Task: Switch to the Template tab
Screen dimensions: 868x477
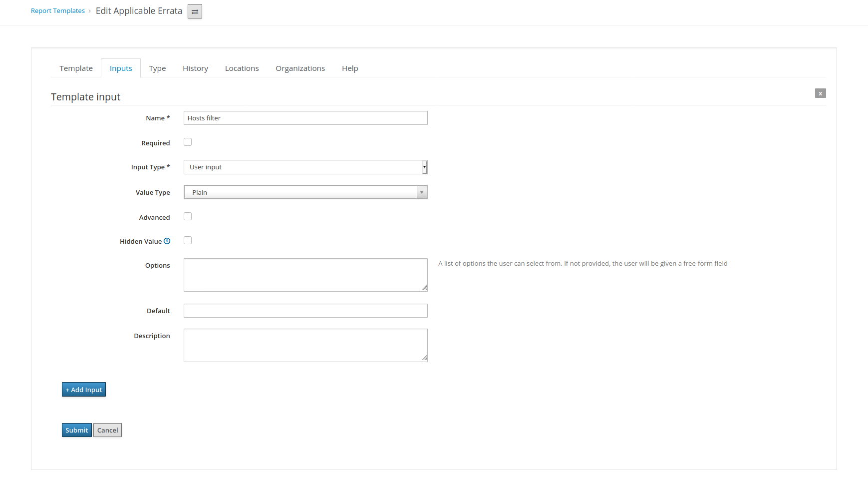Action: click(x=76, y=68)
